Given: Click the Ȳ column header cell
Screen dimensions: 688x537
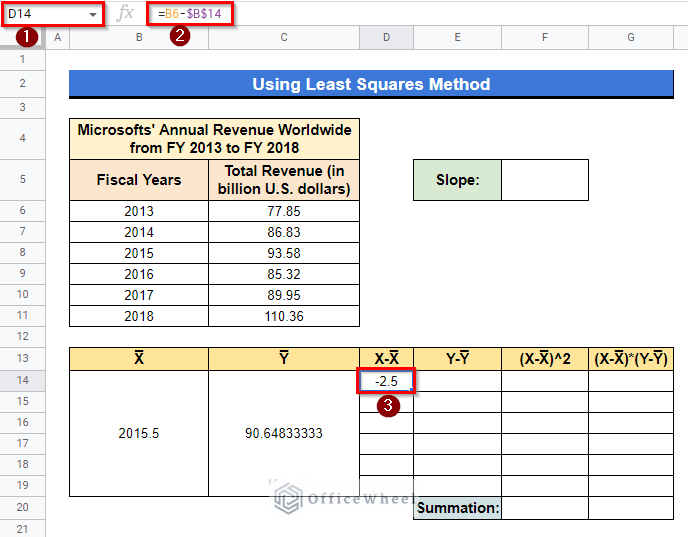Looking at the screenshot, I should click(284, 359).
